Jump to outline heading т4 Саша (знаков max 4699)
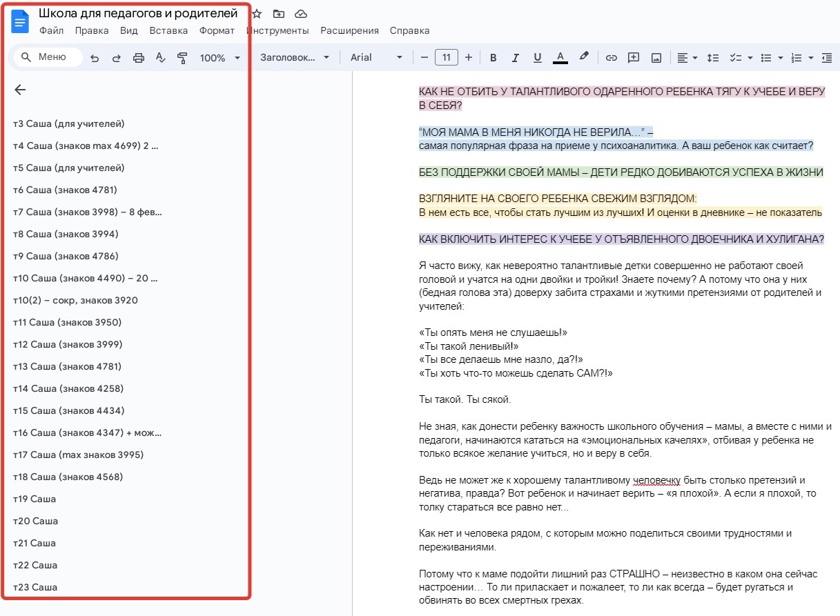840x616 pixels. (86, 146)
